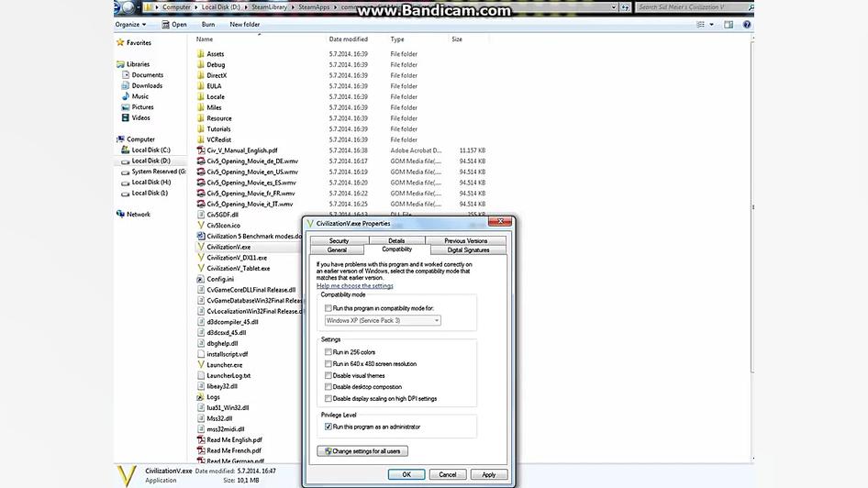
Task: Click the Civ5Icon.ico file icon
Action: click(x=200, y=225)
